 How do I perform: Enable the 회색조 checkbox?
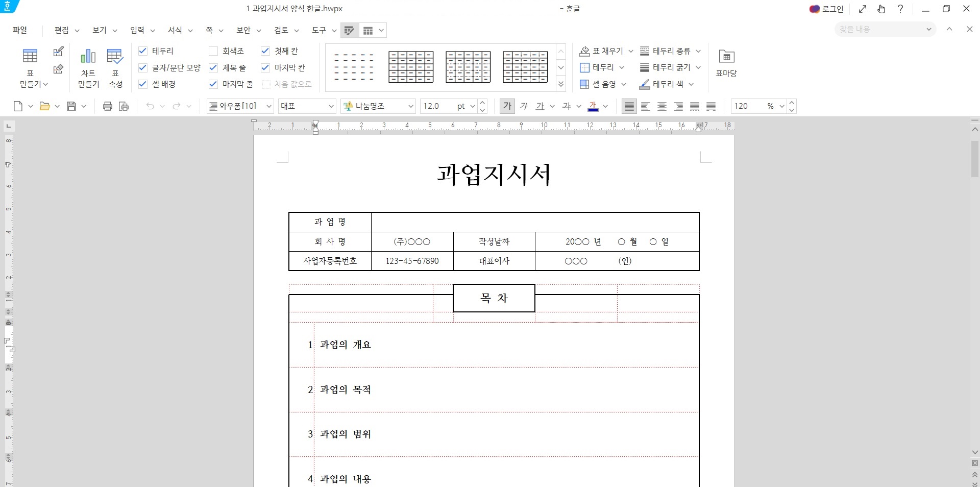(213, 51)
